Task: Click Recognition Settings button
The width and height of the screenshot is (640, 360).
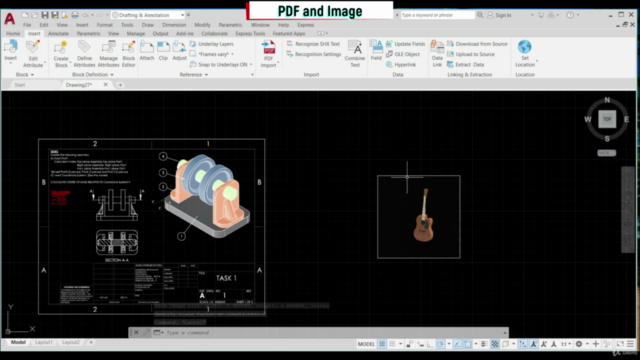Action: tap(313, 54)
